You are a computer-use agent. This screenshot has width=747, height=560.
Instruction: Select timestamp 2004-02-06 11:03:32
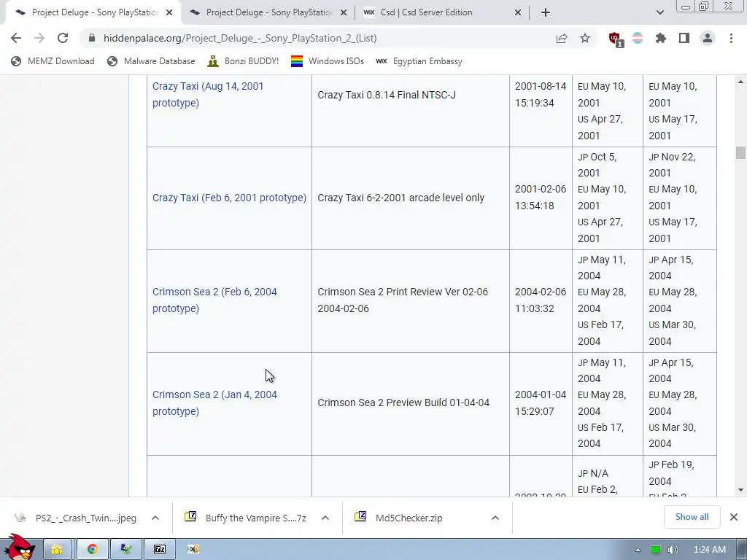(x=541, y=300)
